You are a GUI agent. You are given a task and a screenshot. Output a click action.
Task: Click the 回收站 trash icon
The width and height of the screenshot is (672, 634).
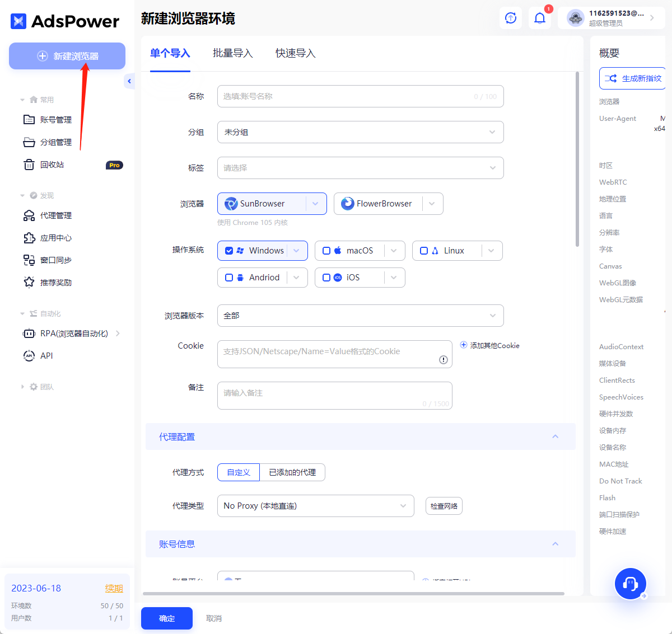tap(29, 165)
